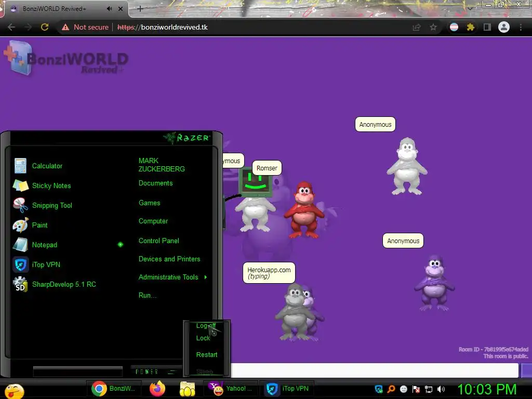532x399 pixels.
Task: Open Games from the start menu
Action: 149,203
